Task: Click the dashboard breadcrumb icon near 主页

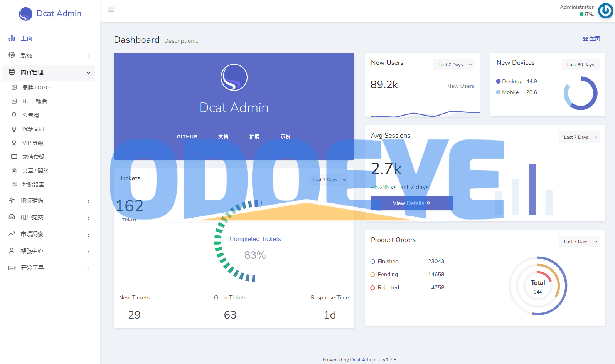Action: (585, 39)
